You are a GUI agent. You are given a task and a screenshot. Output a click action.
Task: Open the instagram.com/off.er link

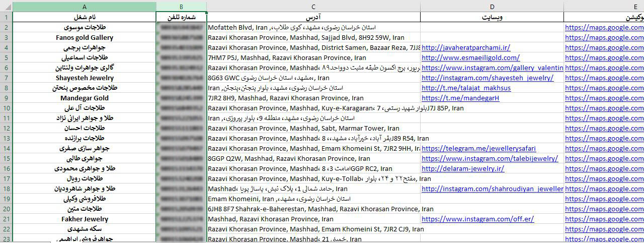click(477, 219)
